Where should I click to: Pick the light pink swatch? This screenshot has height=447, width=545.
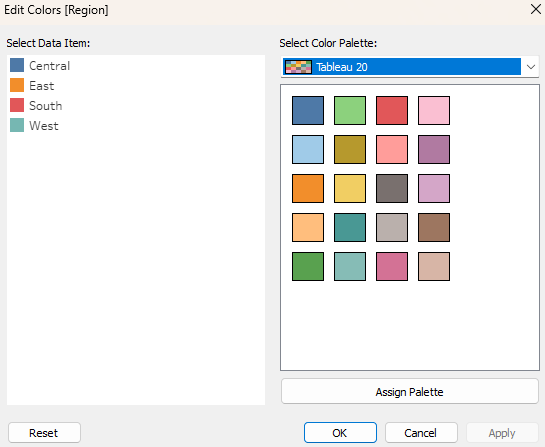[x=434, y=111]
